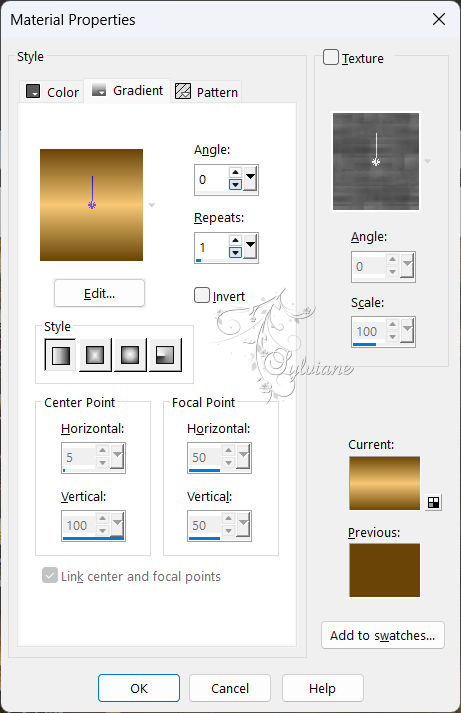Image resolution: width=461 pixels, height=713 pixels.
Task: Switch to the Color tab
Action: (x=52, y=92)
